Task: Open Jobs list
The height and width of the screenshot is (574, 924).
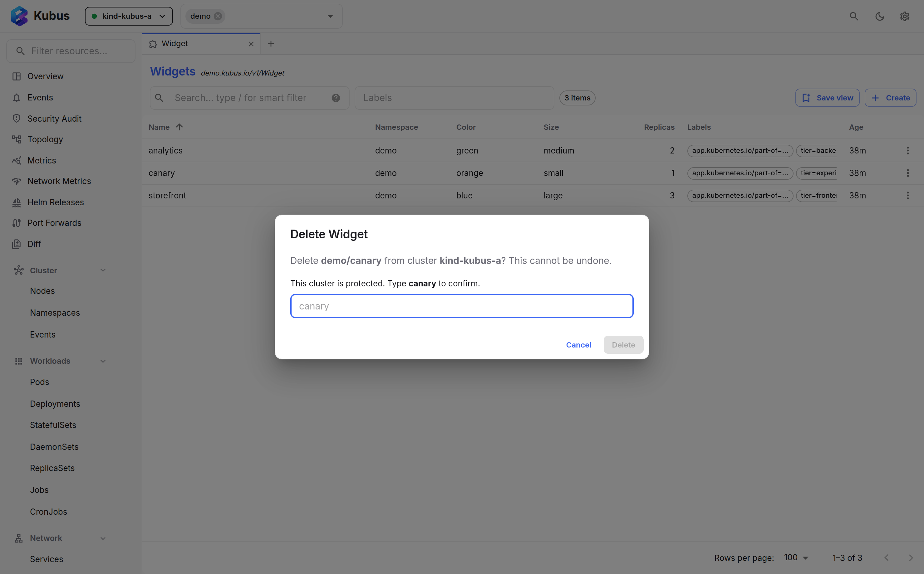Action: [40, 490]
